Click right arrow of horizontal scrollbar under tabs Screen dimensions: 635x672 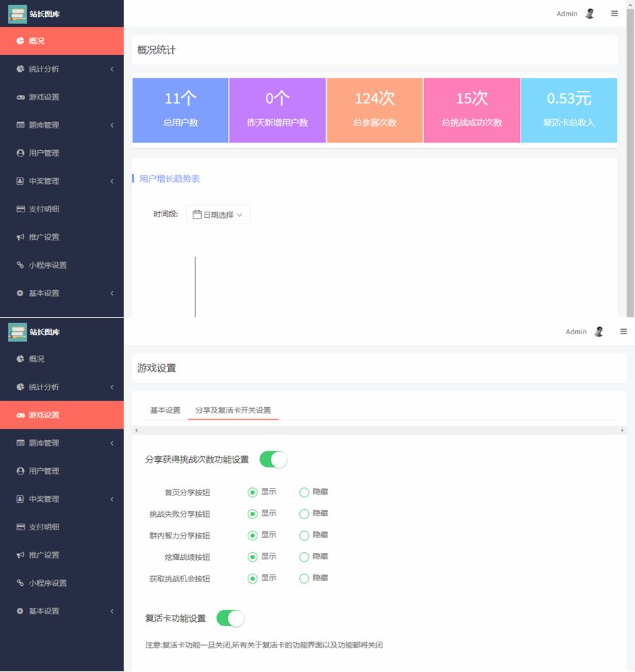(x=622, y=430)
